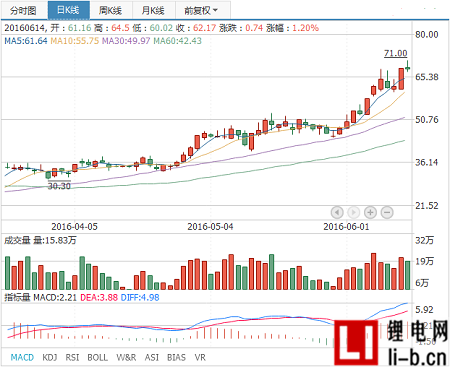This screenshot has width=450, height=367.
Task: Click the 50.76 price axis label
Action: point(427,120)
